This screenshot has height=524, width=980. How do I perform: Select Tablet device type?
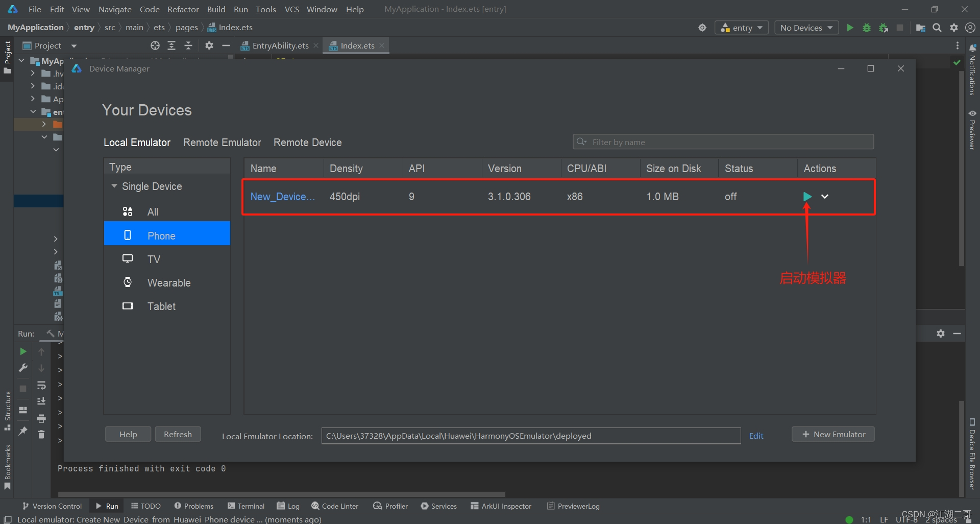[x=167, y=306]
